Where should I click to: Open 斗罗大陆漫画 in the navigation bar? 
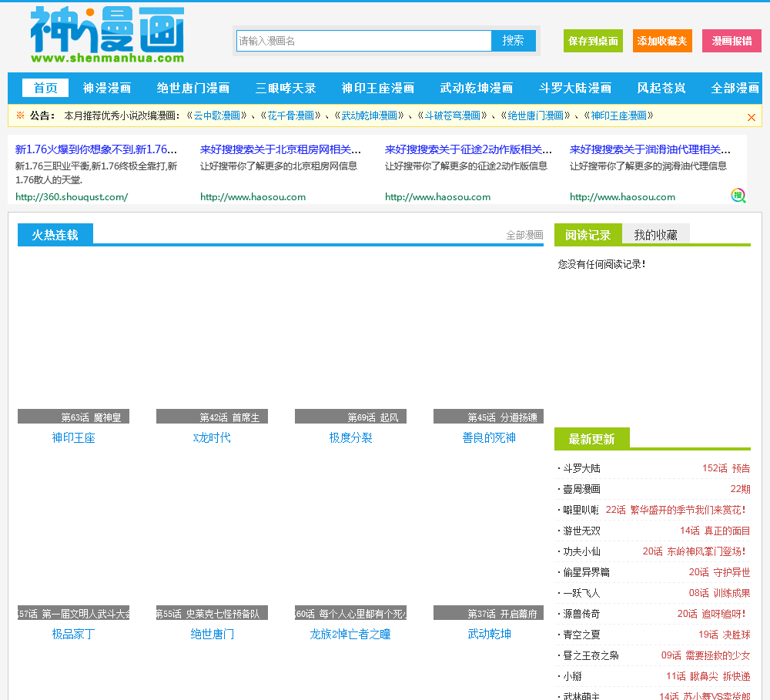pyautogui.click(x=575, y=88)
